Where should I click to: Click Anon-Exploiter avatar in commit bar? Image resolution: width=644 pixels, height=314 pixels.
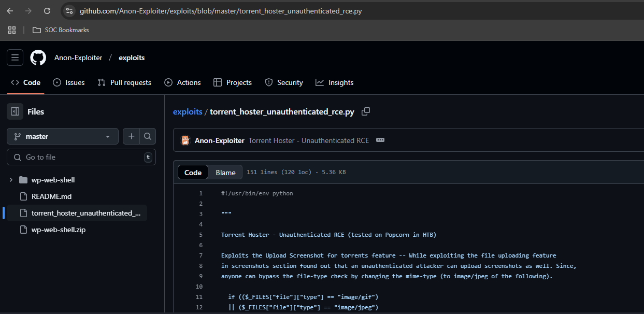pos(185,140)
